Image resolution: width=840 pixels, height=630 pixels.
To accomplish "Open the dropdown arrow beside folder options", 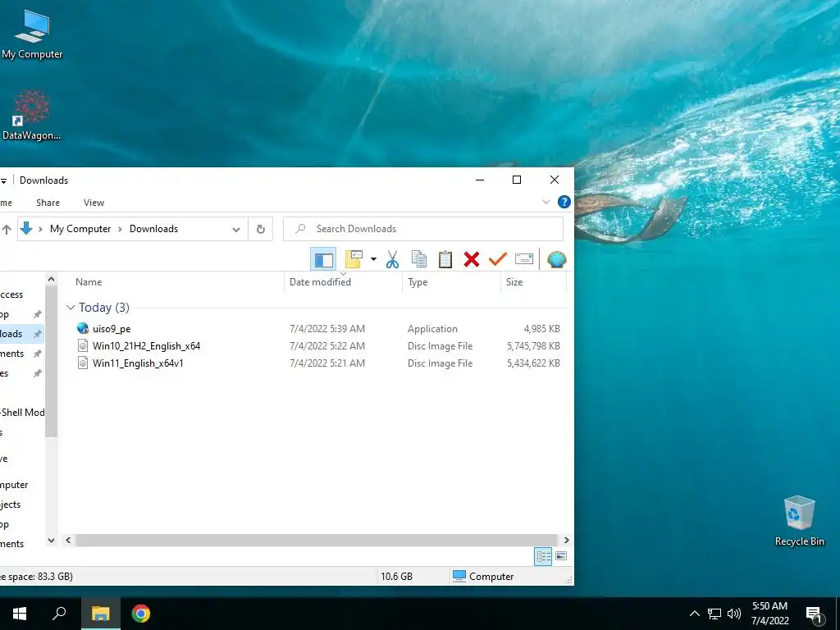I will 373,259.
